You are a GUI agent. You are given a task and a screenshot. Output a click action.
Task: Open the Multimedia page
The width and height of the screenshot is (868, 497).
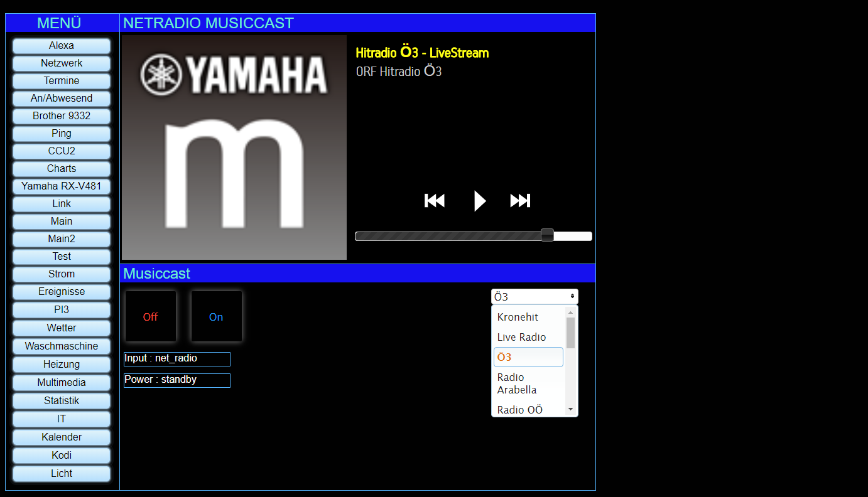click(x=62, y=383)
